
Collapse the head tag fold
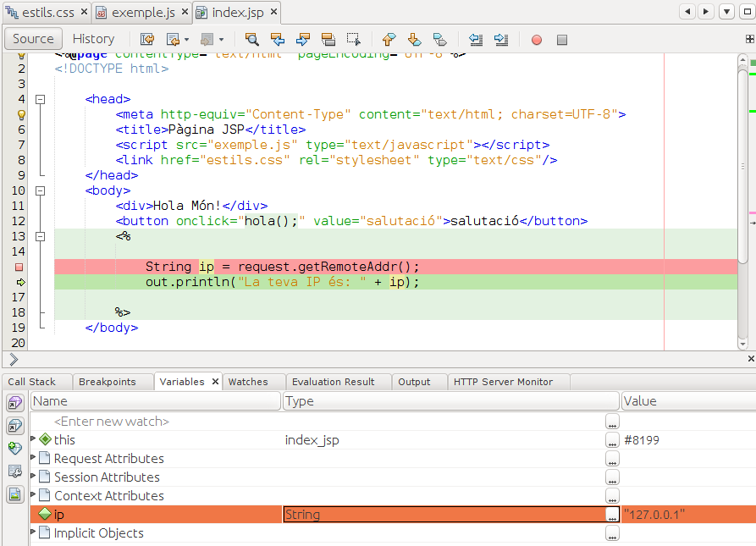41,100
